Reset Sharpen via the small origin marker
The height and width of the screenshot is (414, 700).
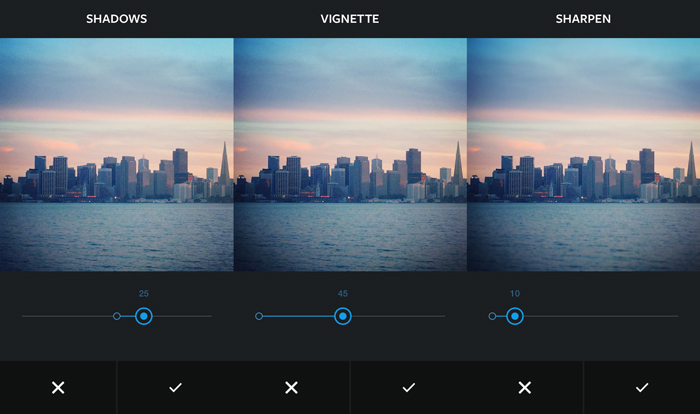click(492, 316)
